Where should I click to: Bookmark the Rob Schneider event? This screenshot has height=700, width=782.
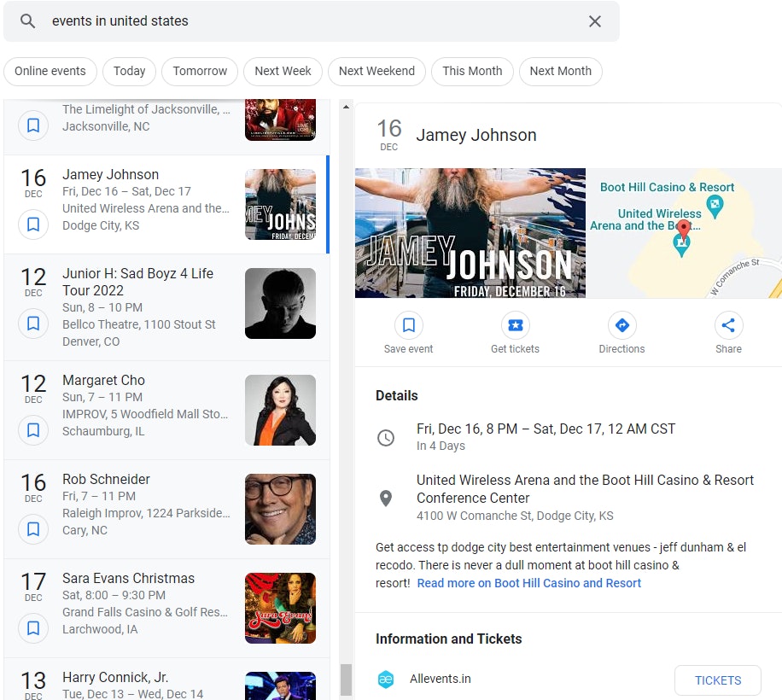click(x=33, y=529)
